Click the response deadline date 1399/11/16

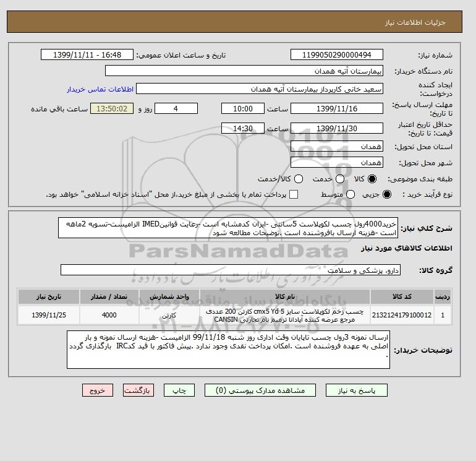click(337, 108)
